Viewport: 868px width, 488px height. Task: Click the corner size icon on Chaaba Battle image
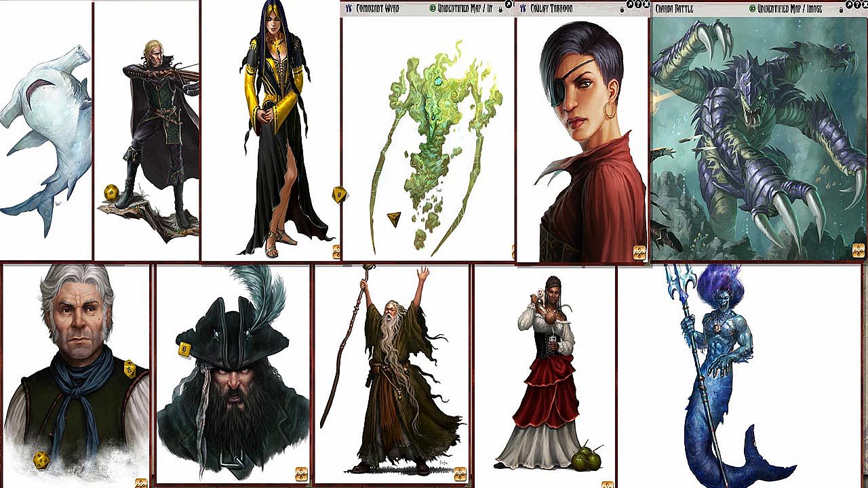tap(859, 250)
